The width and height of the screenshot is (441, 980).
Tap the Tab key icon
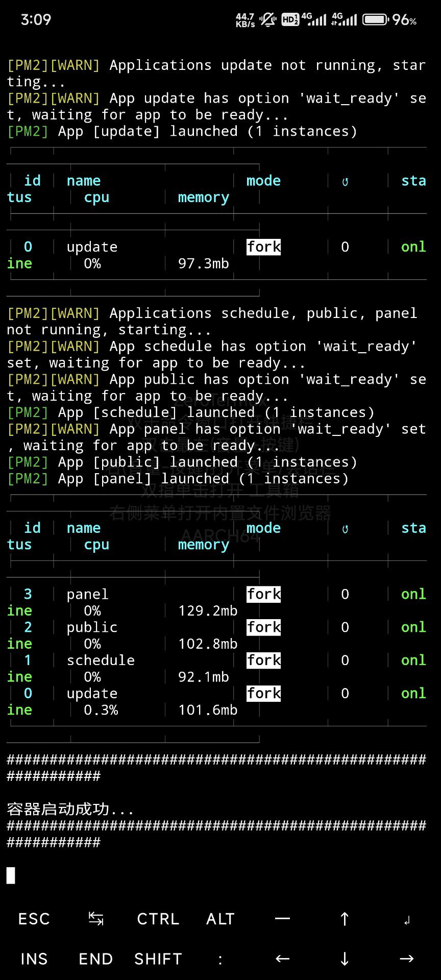click(96, 919)
